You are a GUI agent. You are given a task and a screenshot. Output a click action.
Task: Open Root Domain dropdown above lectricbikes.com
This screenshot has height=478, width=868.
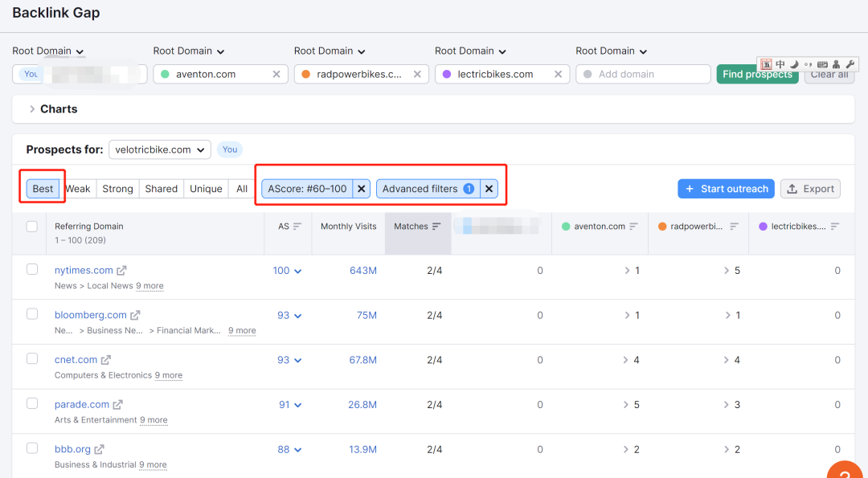pos(470,51)
